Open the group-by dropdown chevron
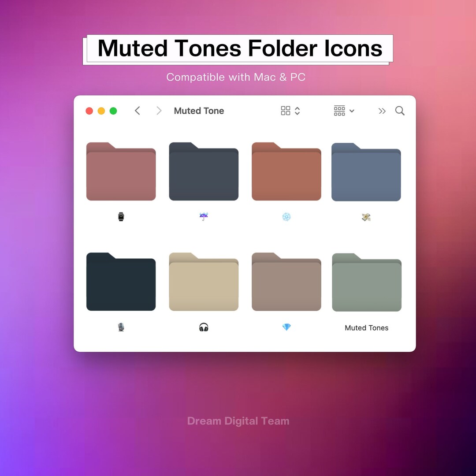Viewport: 476px width, 476px height. (x=352, y=111)
